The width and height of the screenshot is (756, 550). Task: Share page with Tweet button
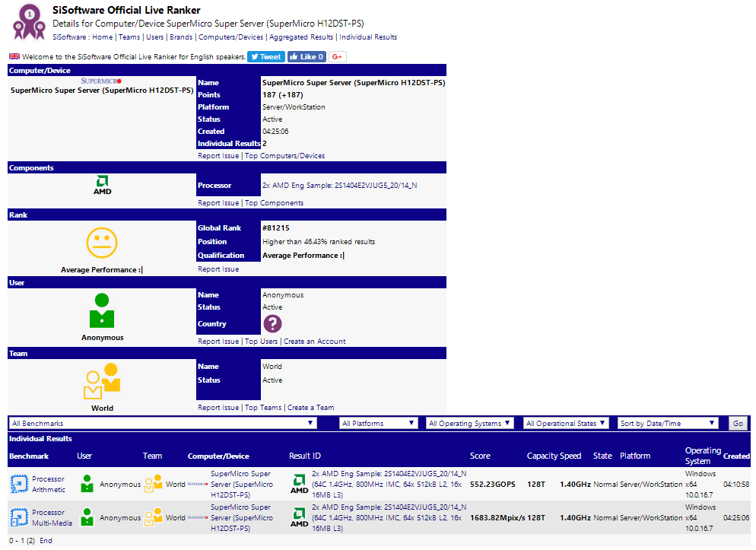266,57
